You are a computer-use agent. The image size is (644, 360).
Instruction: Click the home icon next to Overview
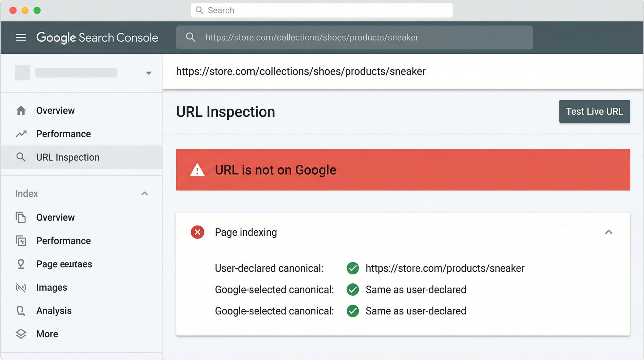click(x=21, y=110)
